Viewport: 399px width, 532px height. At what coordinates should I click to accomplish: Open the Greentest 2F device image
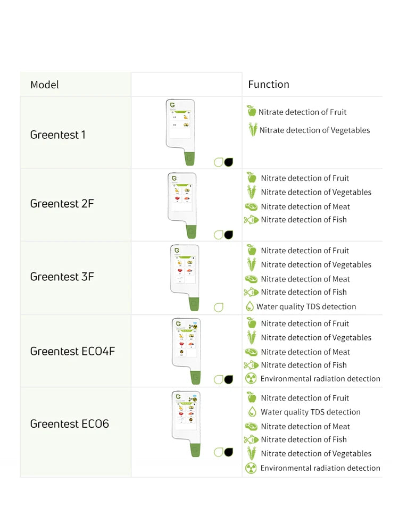[183, 205]
